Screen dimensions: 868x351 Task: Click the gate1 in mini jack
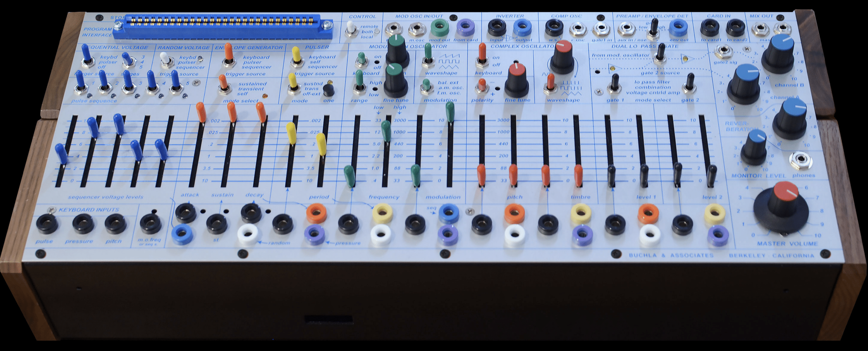601,30
